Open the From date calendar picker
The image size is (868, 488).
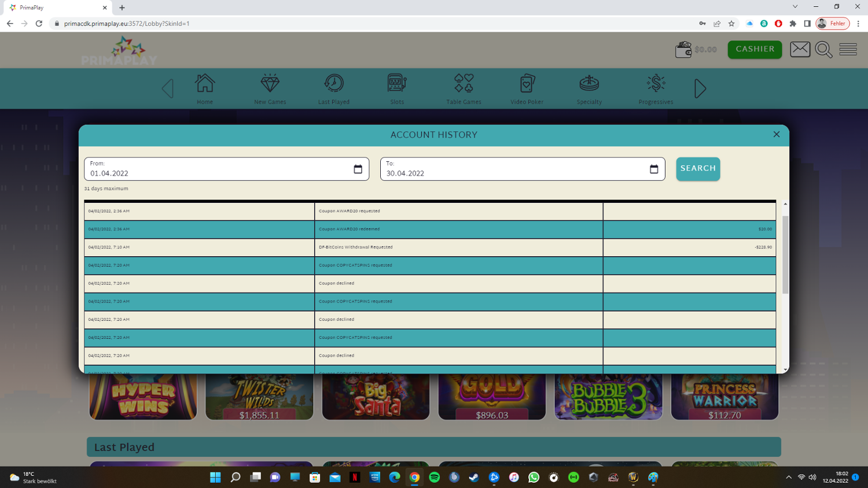pos(358,169)
